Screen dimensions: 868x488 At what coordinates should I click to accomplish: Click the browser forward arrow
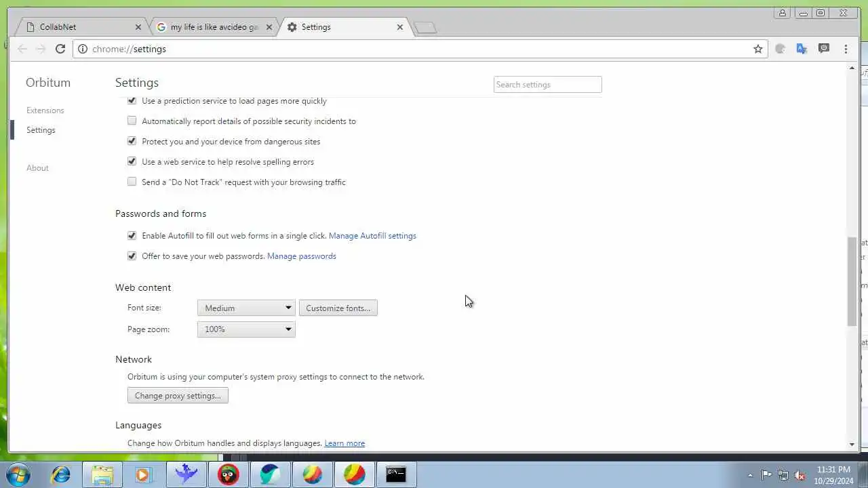tap(41, 49)
